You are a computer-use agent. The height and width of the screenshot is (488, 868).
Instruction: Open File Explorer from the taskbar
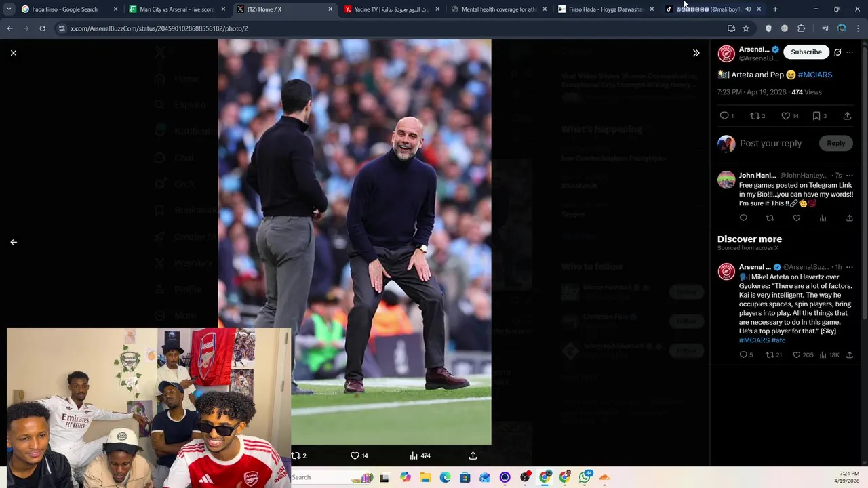(x=425, y=477)
